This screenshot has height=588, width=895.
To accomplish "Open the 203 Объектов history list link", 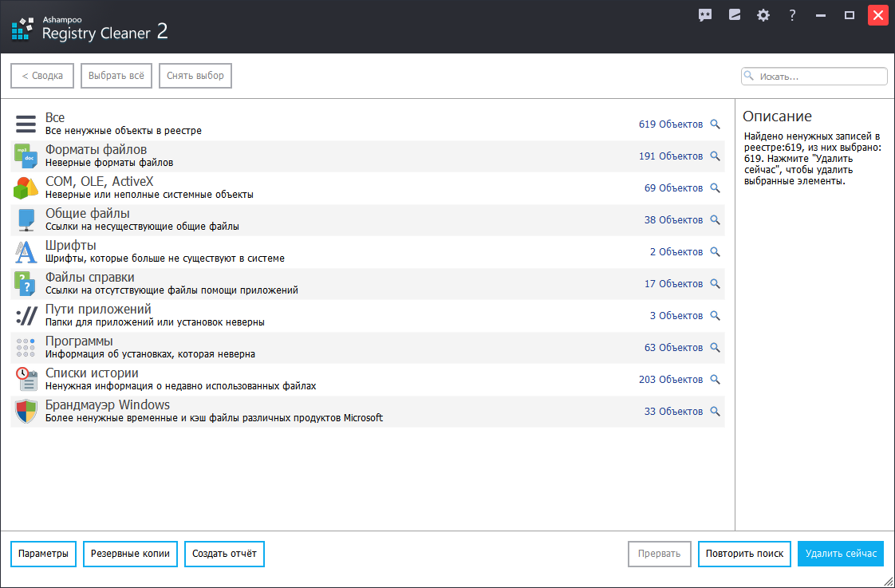I will point(670,380).
